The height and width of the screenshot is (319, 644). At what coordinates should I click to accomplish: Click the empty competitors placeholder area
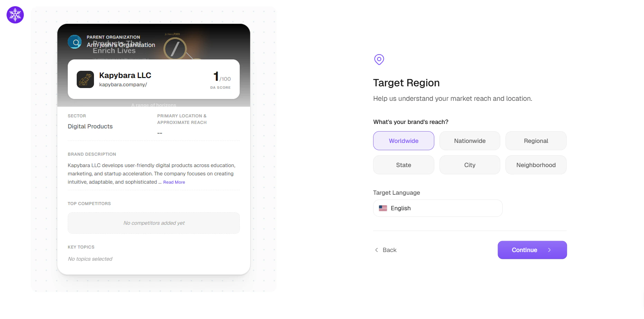tap(154, 223)
